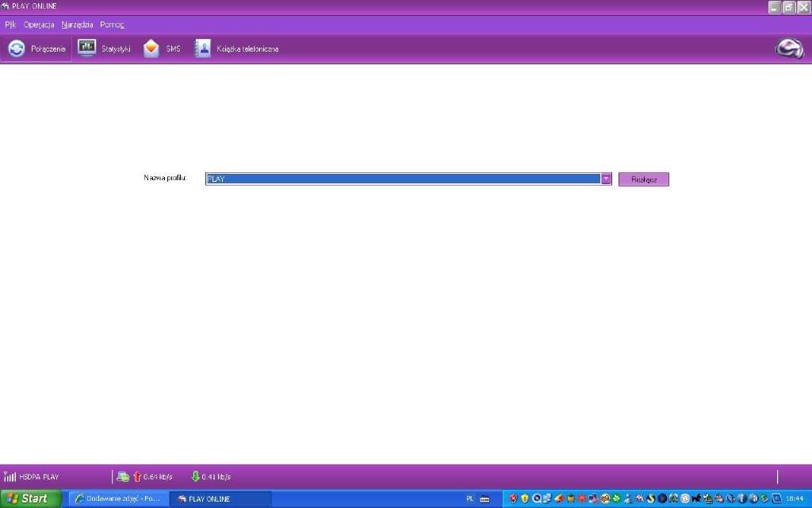Click the connection computers icon in status bar
The image size is (812, 508).
[x=123, y=476]
